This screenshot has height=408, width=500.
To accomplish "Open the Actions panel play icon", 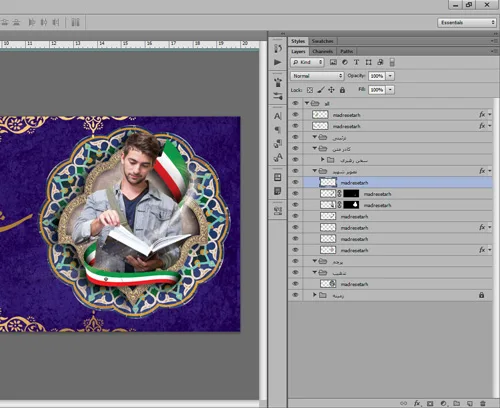I will point(277,62).
